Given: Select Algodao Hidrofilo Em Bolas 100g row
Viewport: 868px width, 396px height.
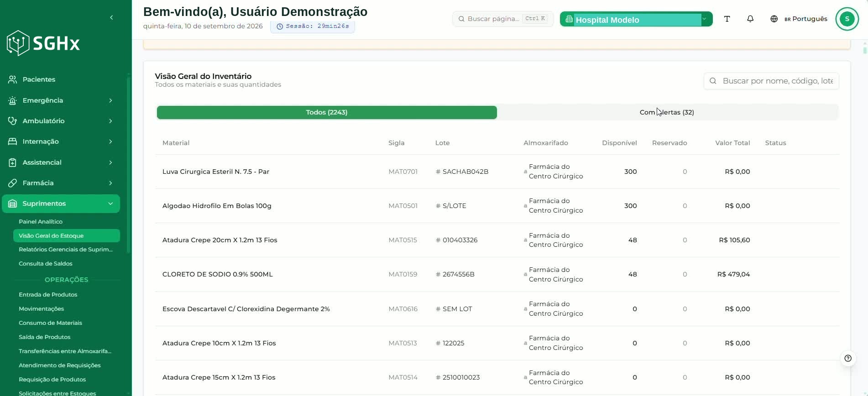Looking at the screenshot, I should pyautogui.click(x=497, y=206).
